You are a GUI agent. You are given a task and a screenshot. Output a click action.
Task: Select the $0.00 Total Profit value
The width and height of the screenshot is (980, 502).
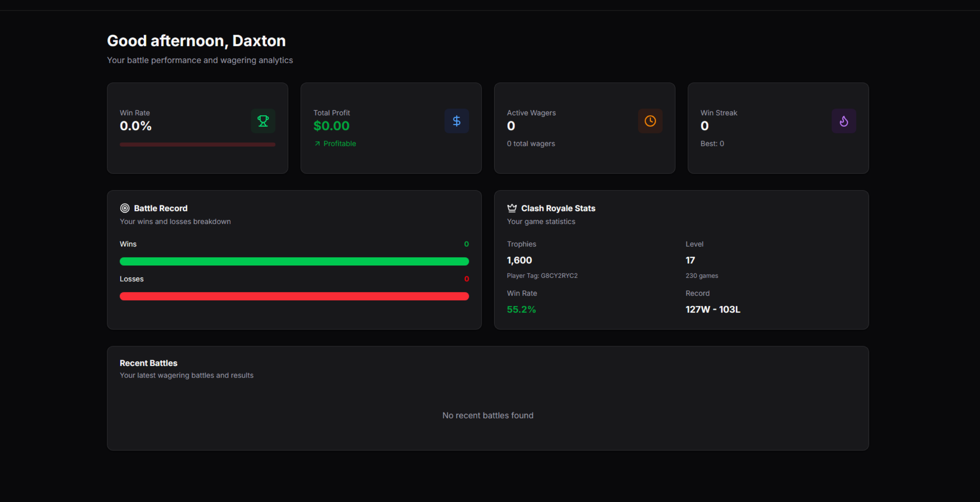point(332,126)
